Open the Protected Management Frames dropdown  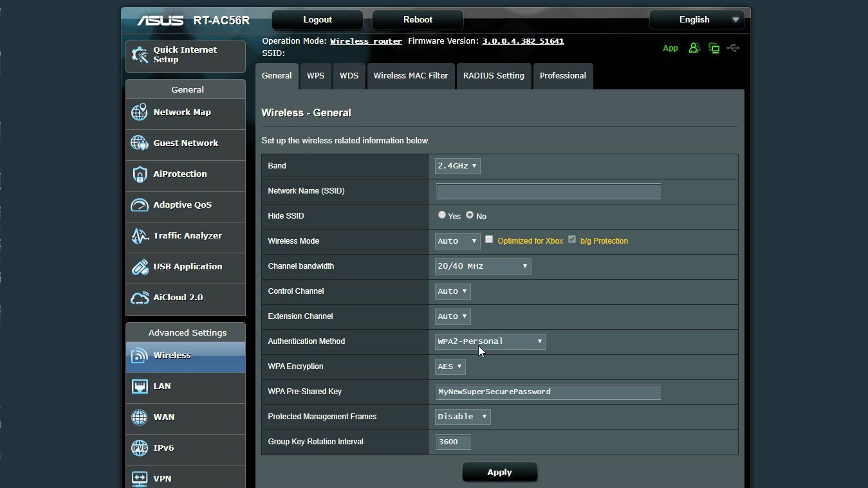pyautogui.click(x=463, y=417)
